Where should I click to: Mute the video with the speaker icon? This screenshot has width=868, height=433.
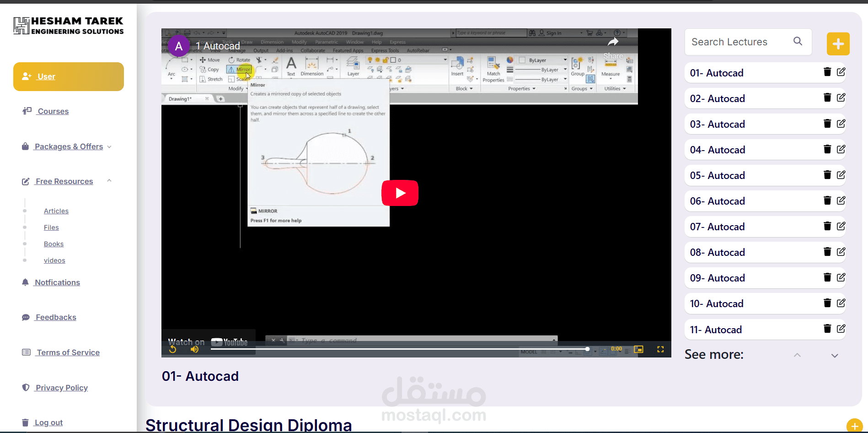coord(194,349)
